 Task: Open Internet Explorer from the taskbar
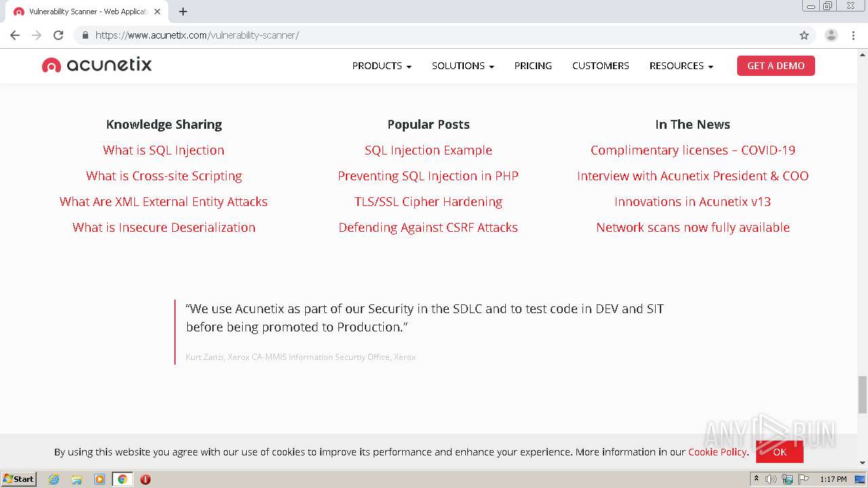click(54, 479)
